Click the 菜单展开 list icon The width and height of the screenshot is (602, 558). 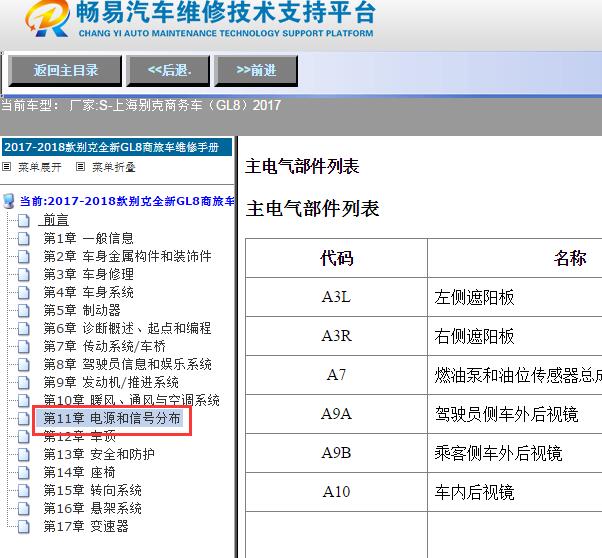7,167
